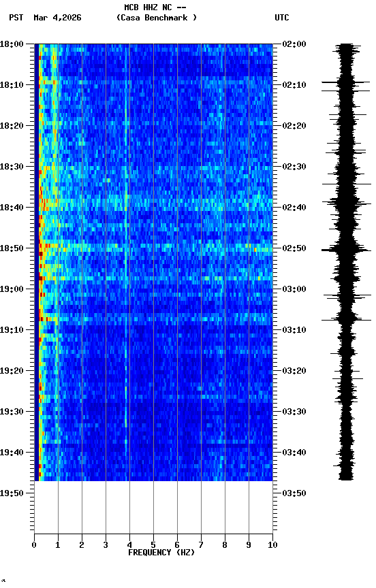
Task: Click the 19:00 PST time label
Action: click(12, 289)
